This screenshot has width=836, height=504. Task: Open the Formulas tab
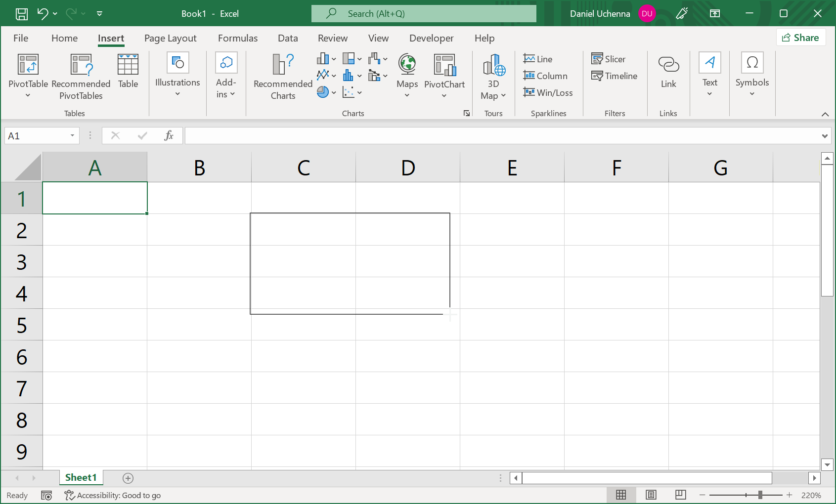[238, 38]
